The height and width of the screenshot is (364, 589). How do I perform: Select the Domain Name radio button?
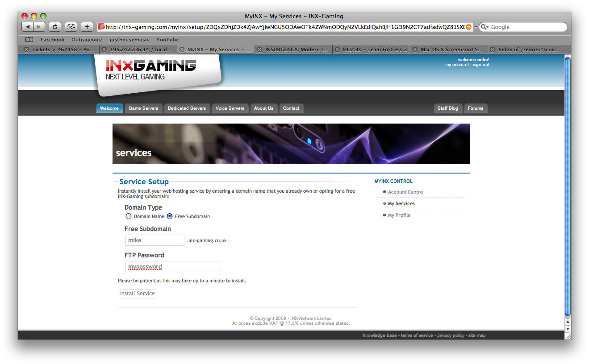129,216
